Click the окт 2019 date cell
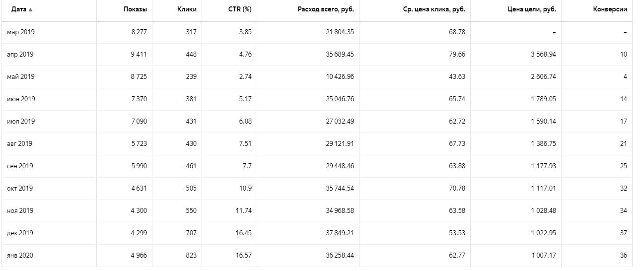Screen dimensions: 644x271 pos(20,188)
